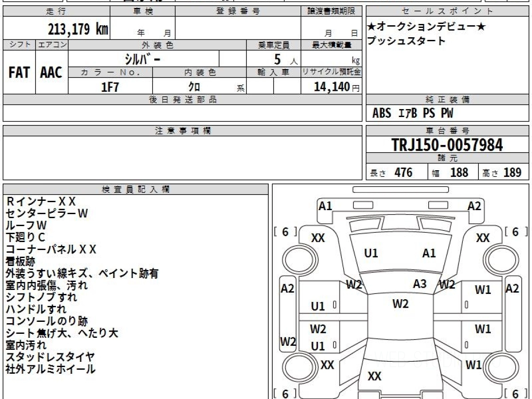Select the length value 長さ 476

[391, 172]
